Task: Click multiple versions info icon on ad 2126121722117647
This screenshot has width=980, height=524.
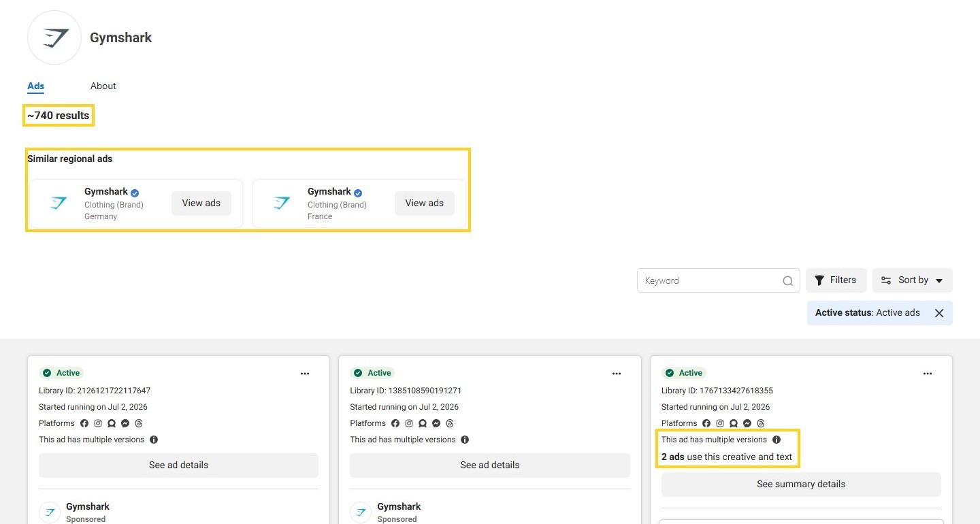Action: [x=154, y=440]
